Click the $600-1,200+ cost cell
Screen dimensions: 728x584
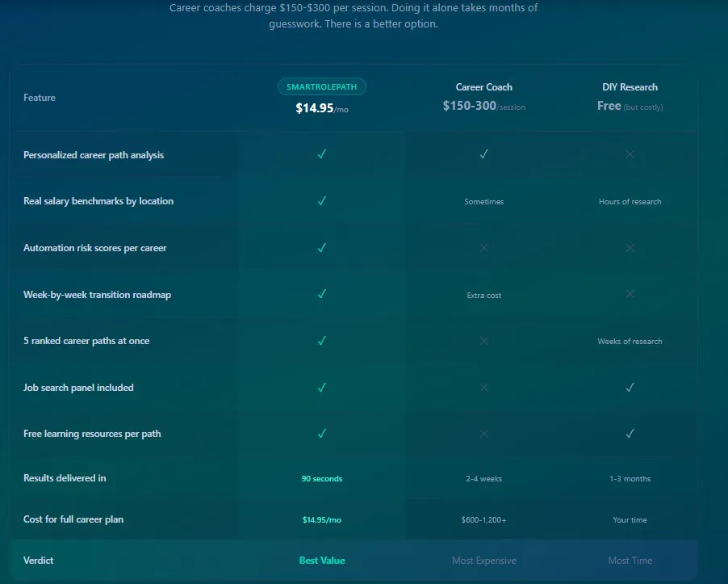tap(483, 520)
